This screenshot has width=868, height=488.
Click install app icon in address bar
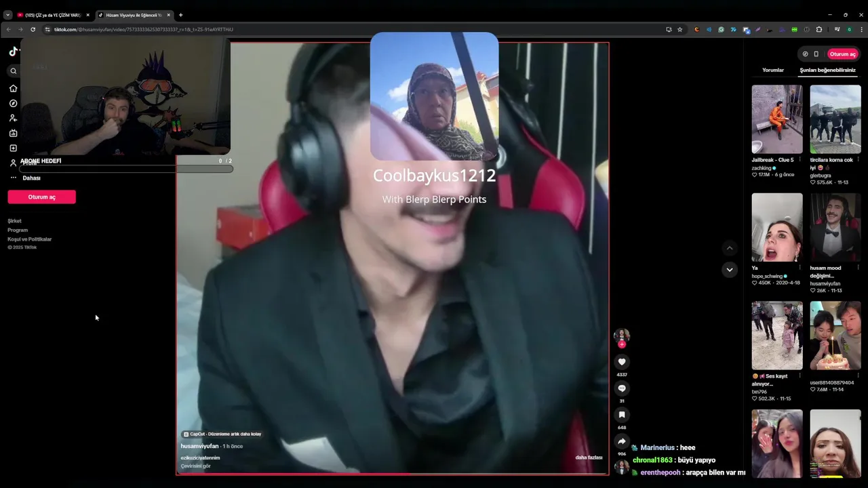point(669,29)
